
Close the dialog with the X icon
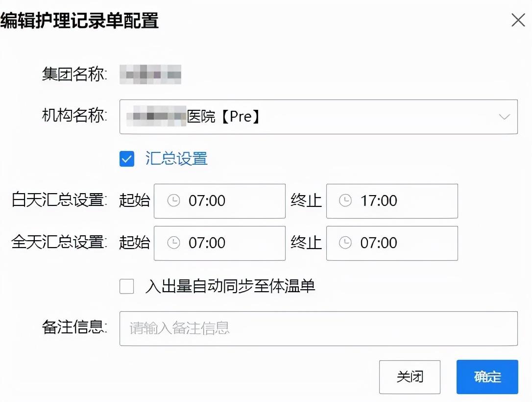(x=518, y=21)
